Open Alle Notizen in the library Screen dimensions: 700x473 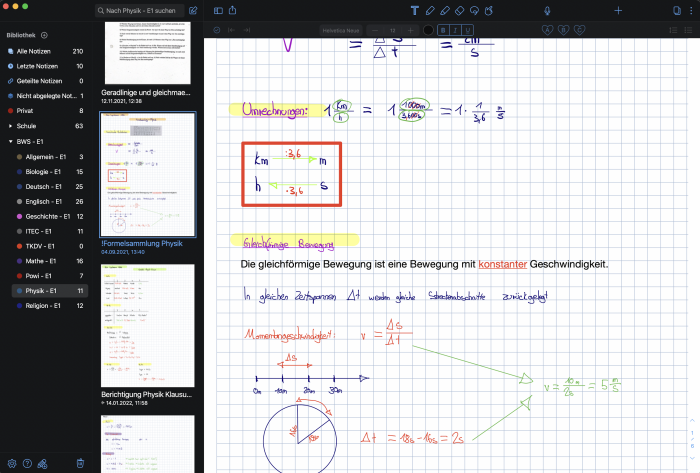[x=35, y=50]
